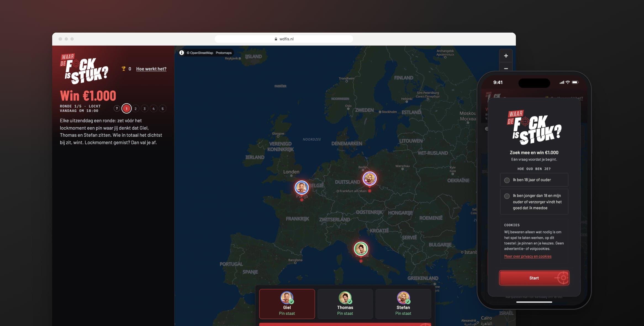Image resolution: width=644 pixels, height=326 pixels.
Task: Click the wdfis.nl address bar
Action: coord(284,39)
